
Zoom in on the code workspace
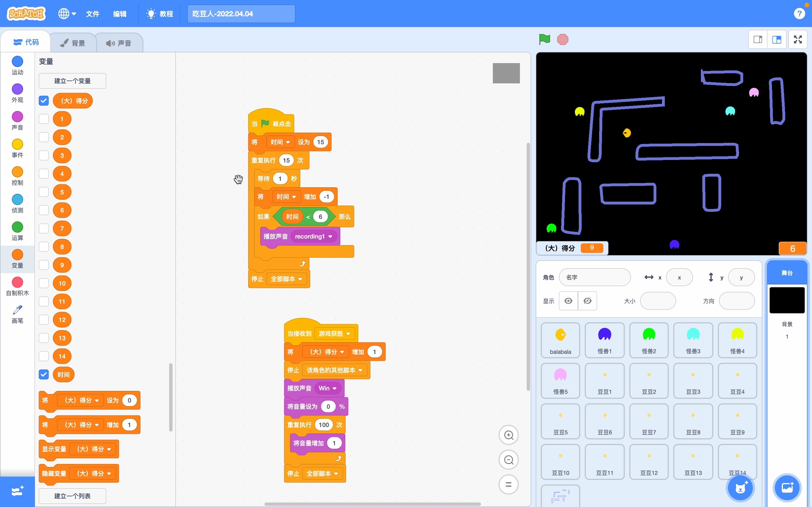[x=509, y=435]
